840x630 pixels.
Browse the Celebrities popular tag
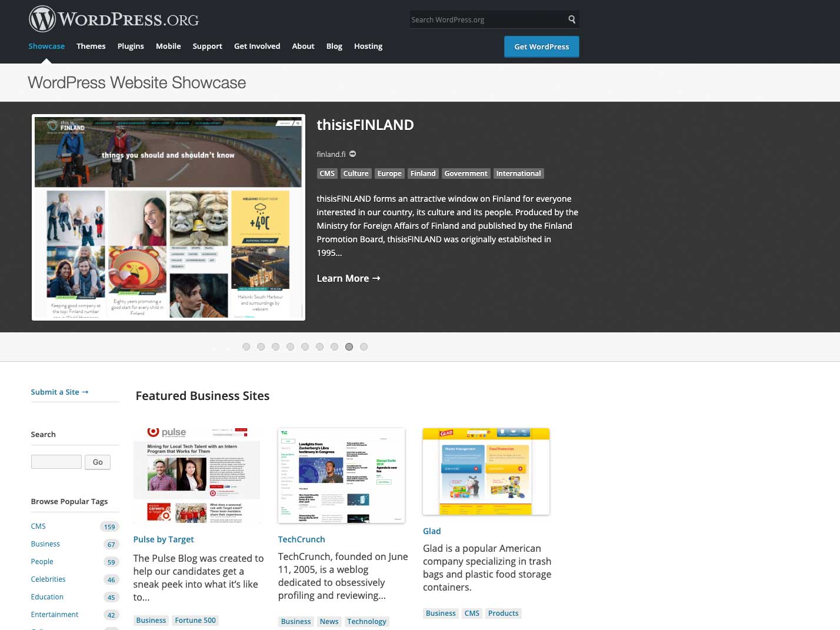click(x=48, y=579)
